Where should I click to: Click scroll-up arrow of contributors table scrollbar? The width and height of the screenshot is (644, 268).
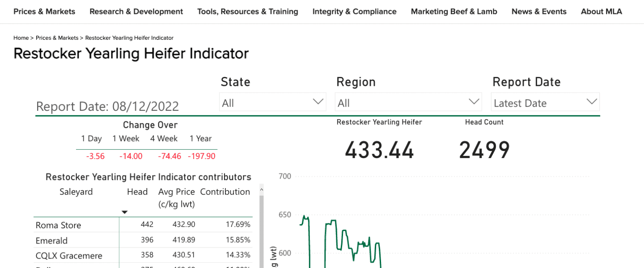coord(262,189)
